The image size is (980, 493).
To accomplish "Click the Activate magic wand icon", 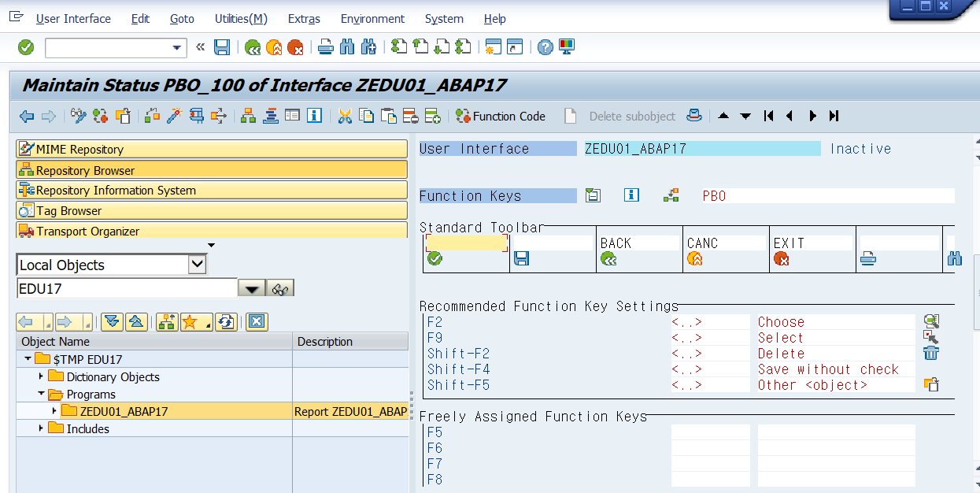I will click(174, 117).
